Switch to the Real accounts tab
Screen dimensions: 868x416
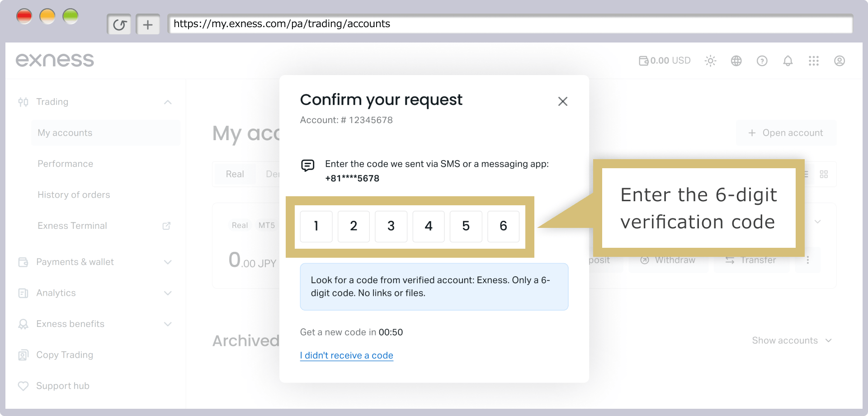coord(235,174)
